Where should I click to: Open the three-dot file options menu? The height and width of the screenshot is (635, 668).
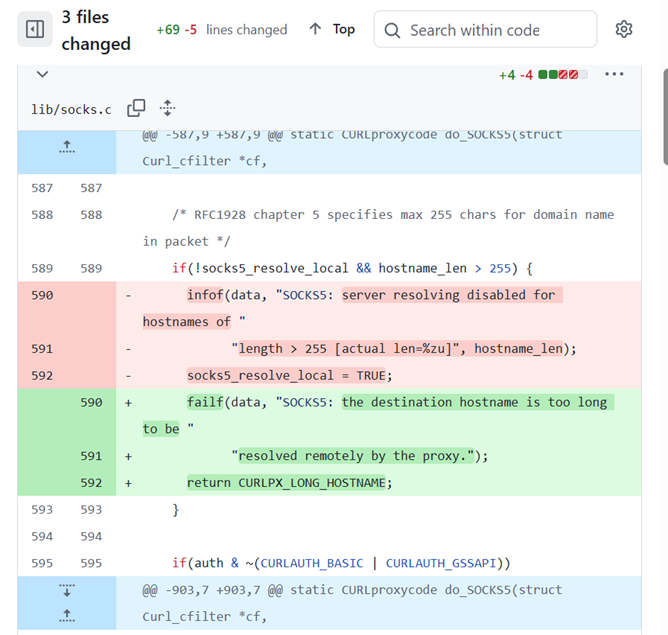point(614,74)
